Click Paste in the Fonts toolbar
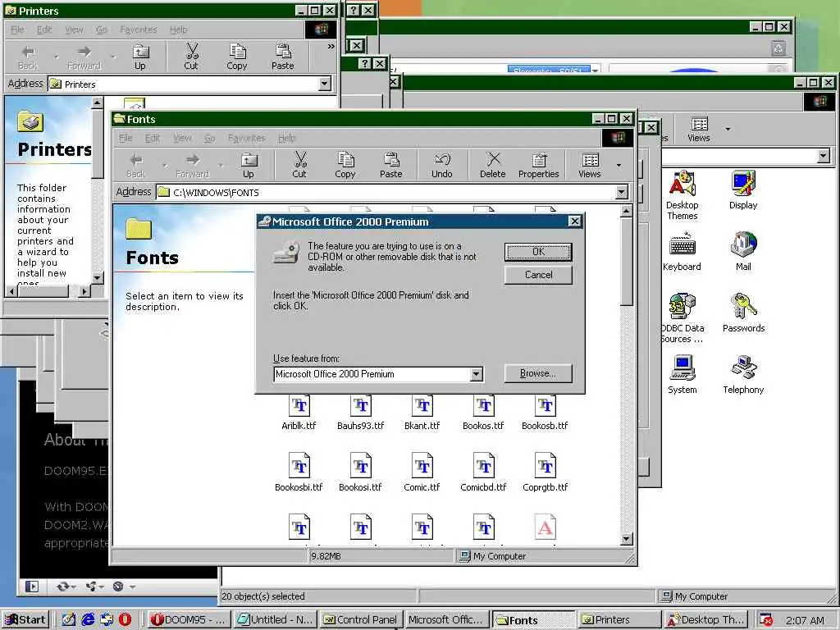Screen dimensions: 840x630 pyautogui.click(x=391, y=164)
